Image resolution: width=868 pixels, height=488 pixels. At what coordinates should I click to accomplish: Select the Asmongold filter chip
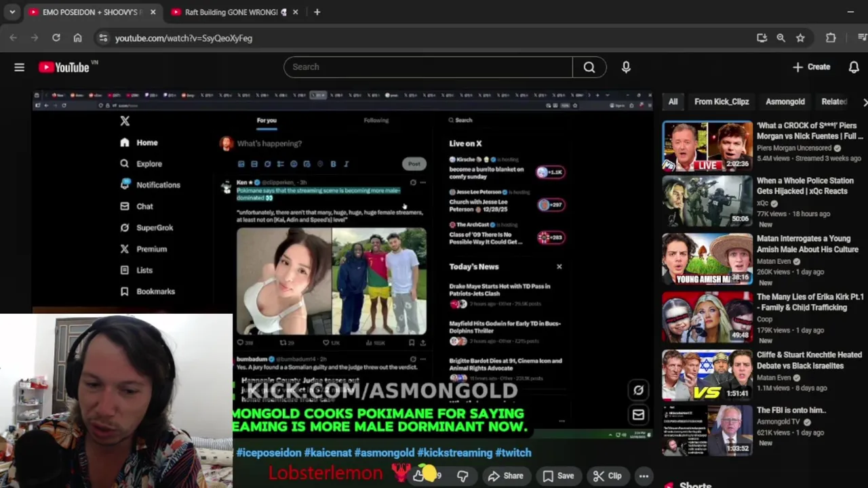(x=785, y=102)
